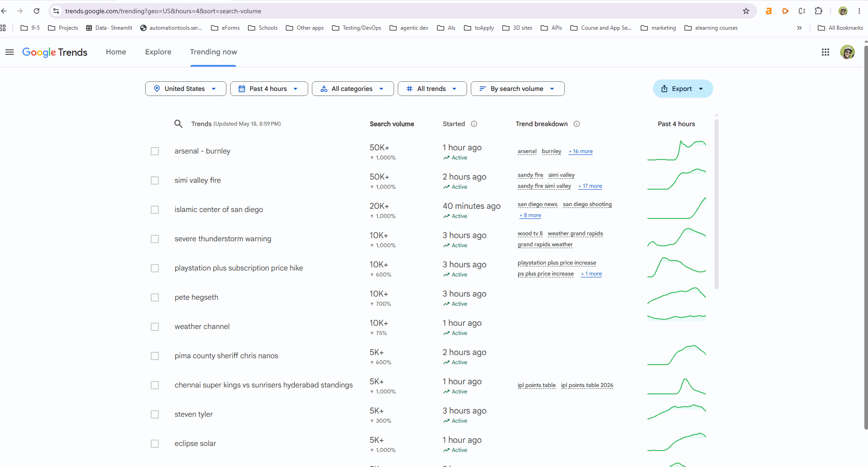
Task: Open the eclipse solar trend row
Action: [x=195, y=444]
